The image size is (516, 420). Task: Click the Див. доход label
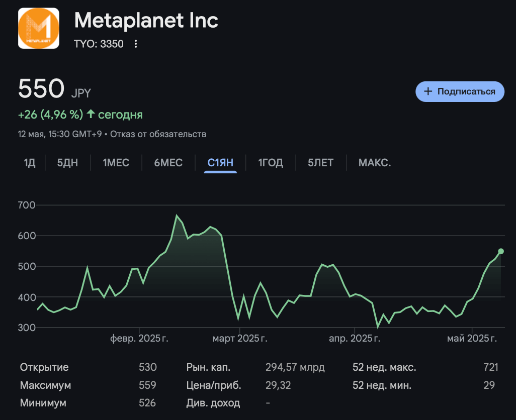point(213,402)
